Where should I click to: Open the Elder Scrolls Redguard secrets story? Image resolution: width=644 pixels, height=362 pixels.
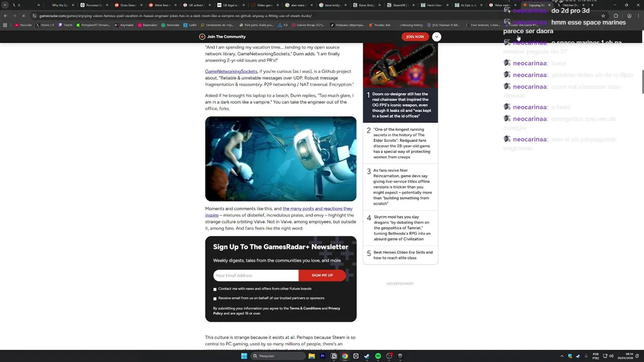401,143
